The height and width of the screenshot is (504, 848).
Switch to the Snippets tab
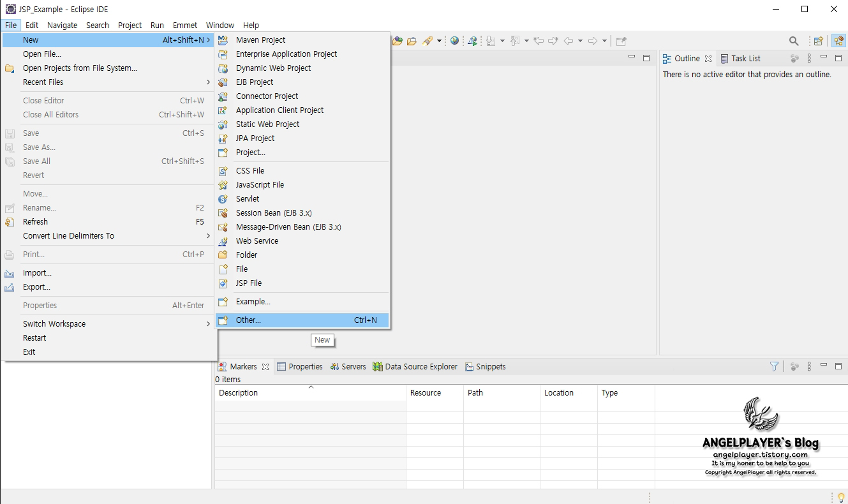[485, 367]
